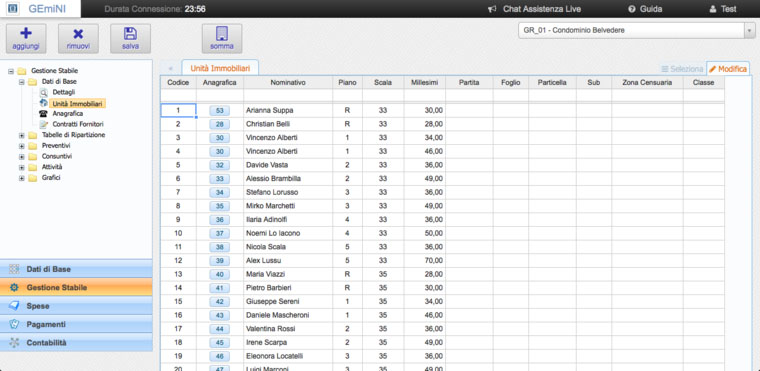Image resolution: width=760 pixels, height=371 pixels.
Task: Open the Spese accordion panel
Action: 76,306
